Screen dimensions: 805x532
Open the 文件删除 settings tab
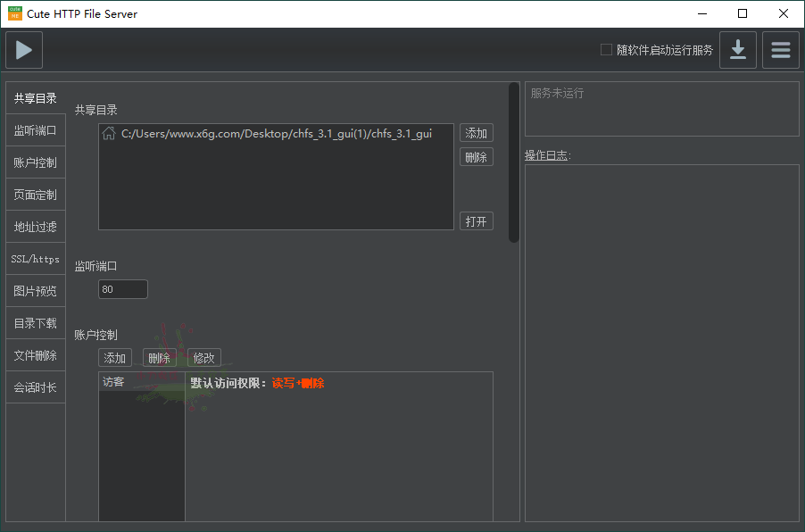coord(35,354)
